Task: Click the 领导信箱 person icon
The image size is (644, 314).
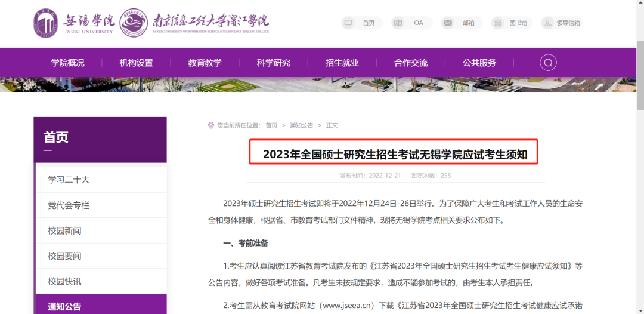Action: pyautogui.click(x=547, y=23)
